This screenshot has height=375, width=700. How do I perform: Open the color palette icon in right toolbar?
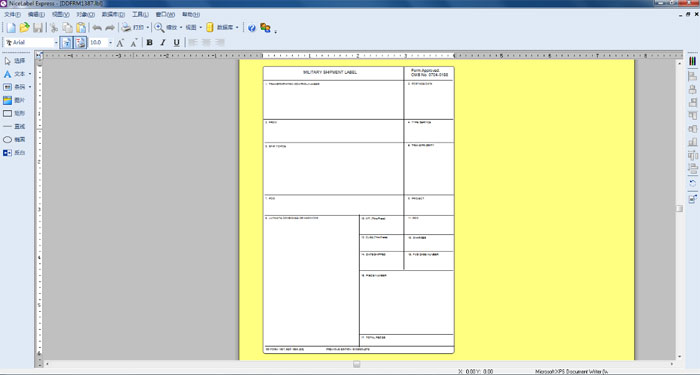(692, 61)
